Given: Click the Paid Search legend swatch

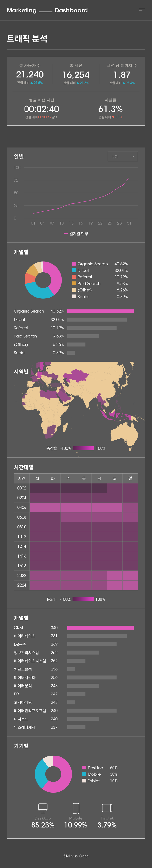Looking at the screenshot, I should coord(74,283).
